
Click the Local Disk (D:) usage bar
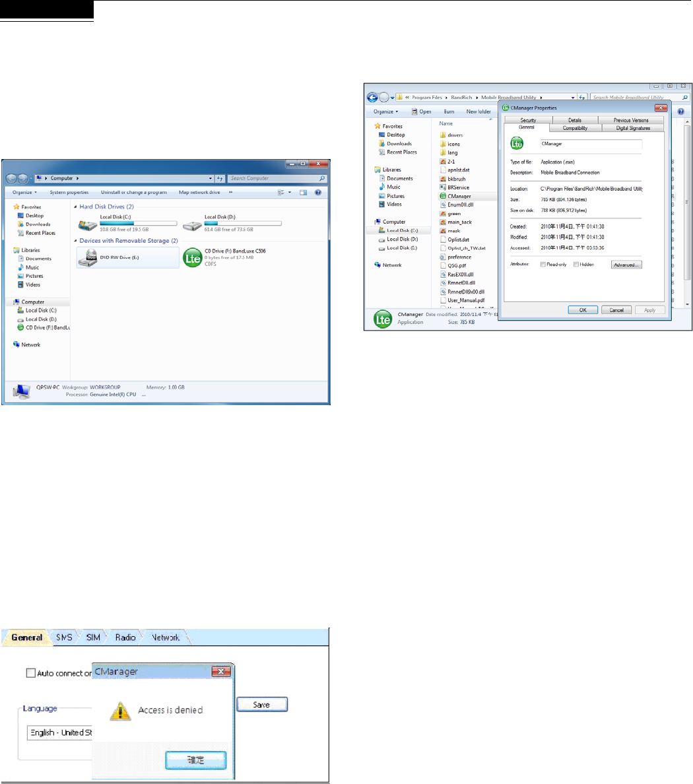(243, 224)
